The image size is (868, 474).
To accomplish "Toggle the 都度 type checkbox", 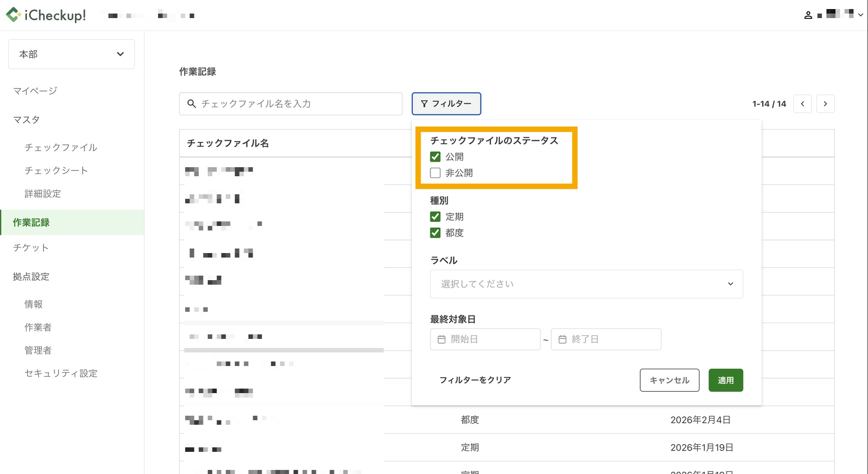I will 435,233.
